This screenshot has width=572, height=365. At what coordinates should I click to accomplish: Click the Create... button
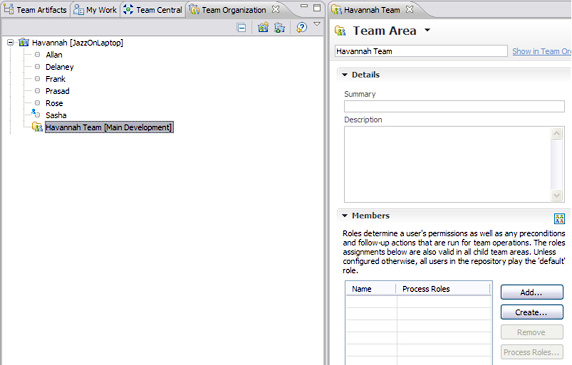(532, 312)
